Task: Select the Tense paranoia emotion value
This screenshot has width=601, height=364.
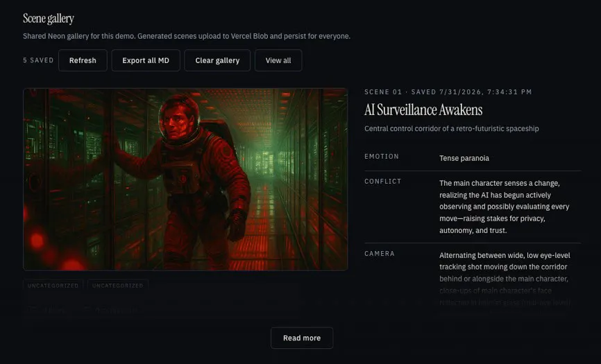Action: tap(464, 159)
